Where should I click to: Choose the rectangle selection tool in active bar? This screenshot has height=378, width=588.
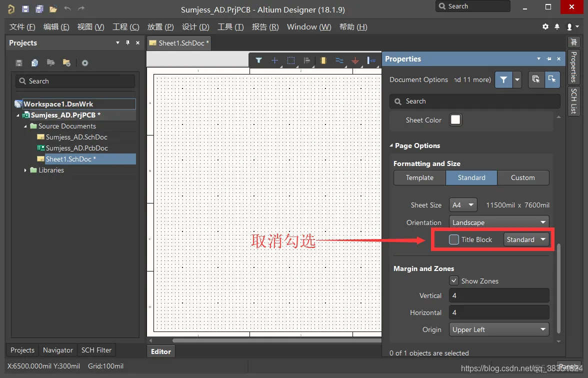pyautogui.click(x=290, y=60)
